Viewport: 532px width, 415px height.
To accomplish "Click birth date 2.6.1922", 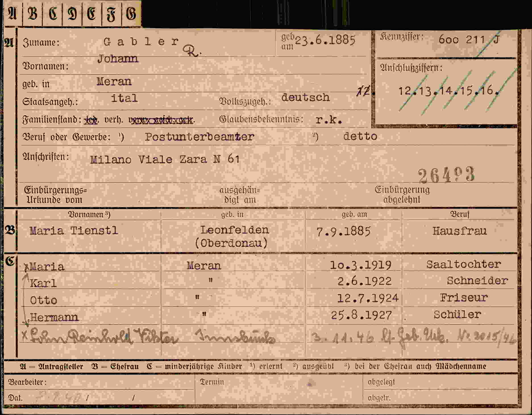I will (x=364, y=281).
